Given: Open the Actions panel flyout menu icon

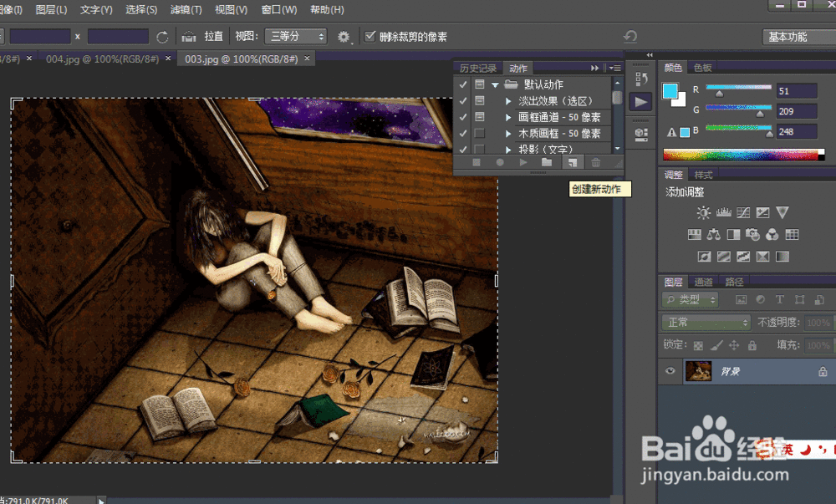Looking at the screenshot, I should pyautogui.click(x=616, y=69).
